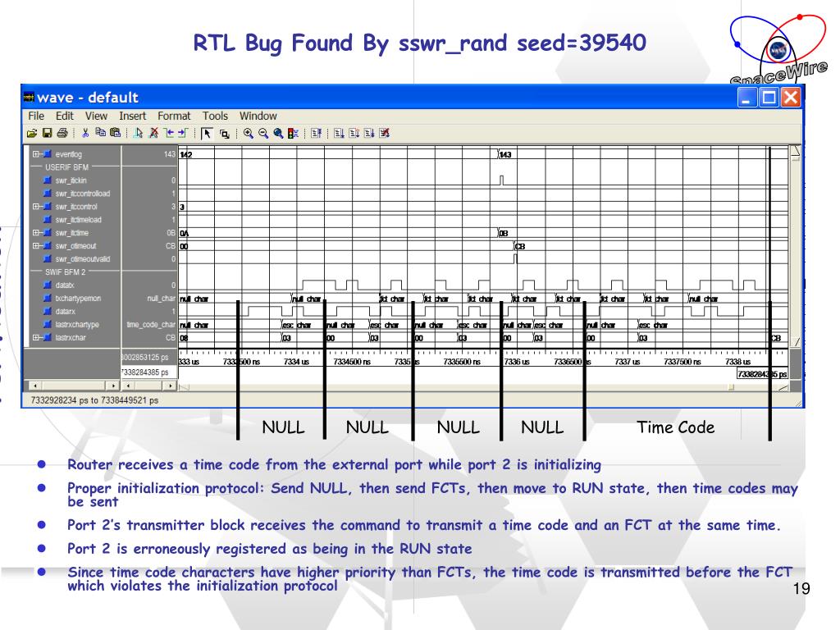The image size is (840, 630).
Task: Click the Copy toolbar icon
Action: coord(100,132)
